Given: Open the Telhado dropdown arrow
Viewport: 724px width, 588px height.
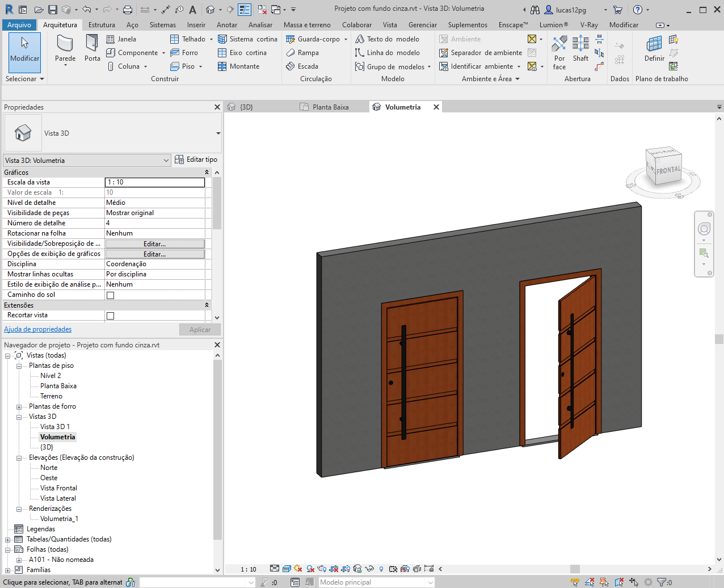Looking at the screenshot, I should click(211, 39).
